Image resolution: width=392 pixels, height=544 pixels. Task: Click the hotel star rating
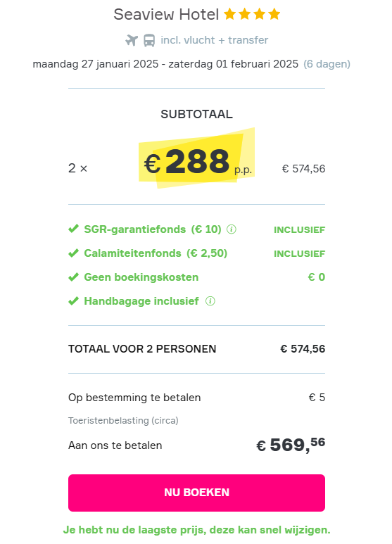[252, 14]
